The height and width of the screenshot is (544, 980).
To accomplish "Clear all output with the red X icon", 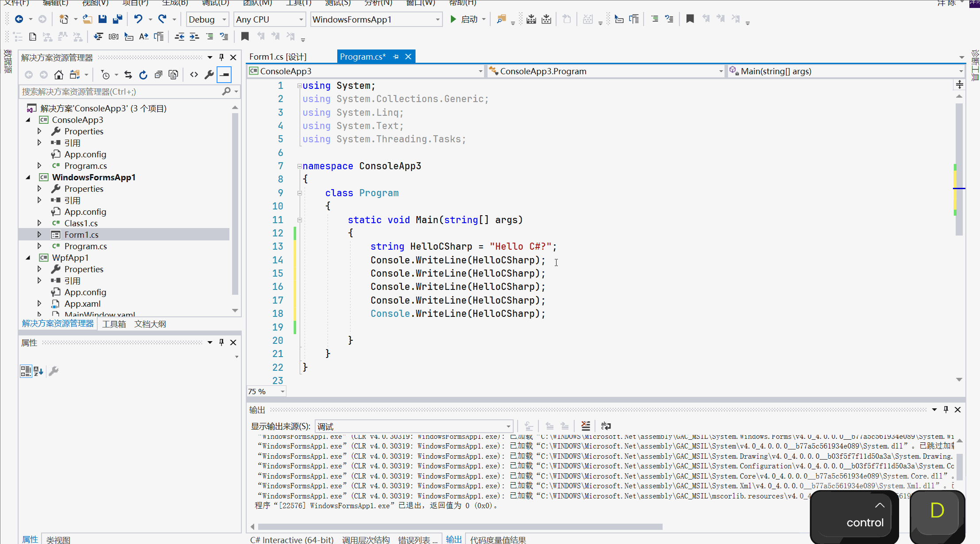I will tap(585, 426).
